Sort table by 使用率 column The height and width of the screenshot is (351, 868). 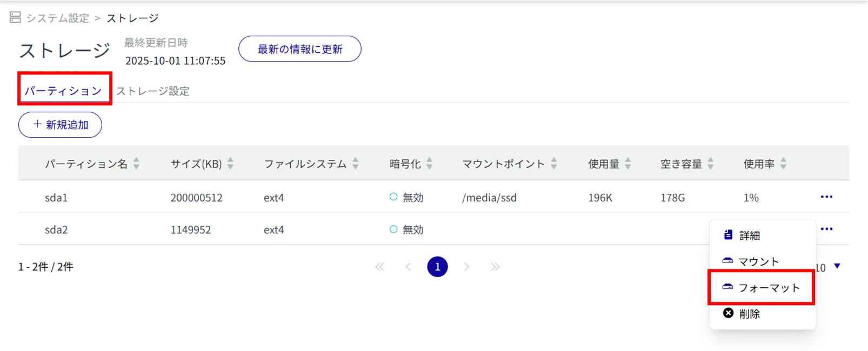click(783, 164)
